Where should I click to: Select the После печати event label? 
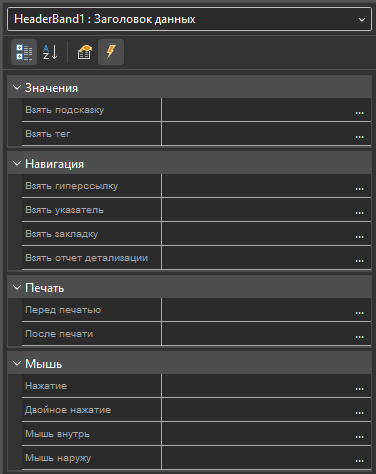[x=59, y=334]
